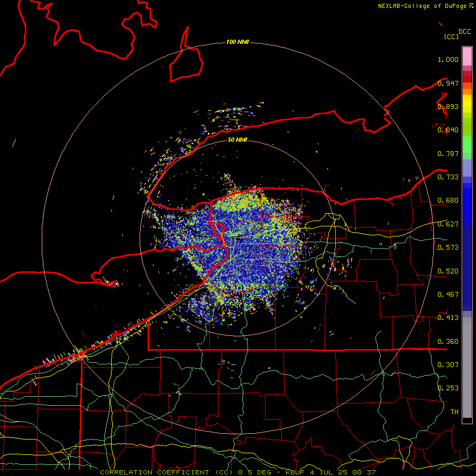The width and height of the screenshot is (476, 476).
Task: Click the radar site marker at map center
Action: (239, 239)
